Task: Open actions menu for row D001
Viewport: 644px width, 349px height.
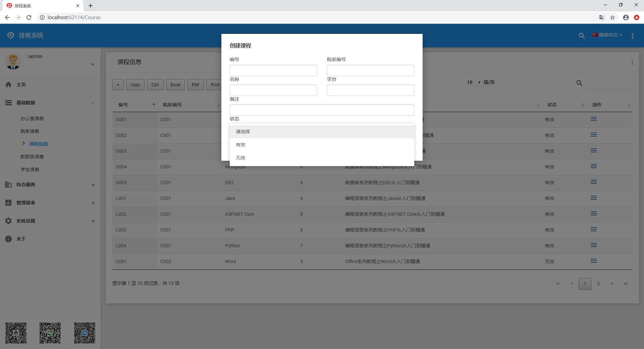Action: (x=594, y=119)
